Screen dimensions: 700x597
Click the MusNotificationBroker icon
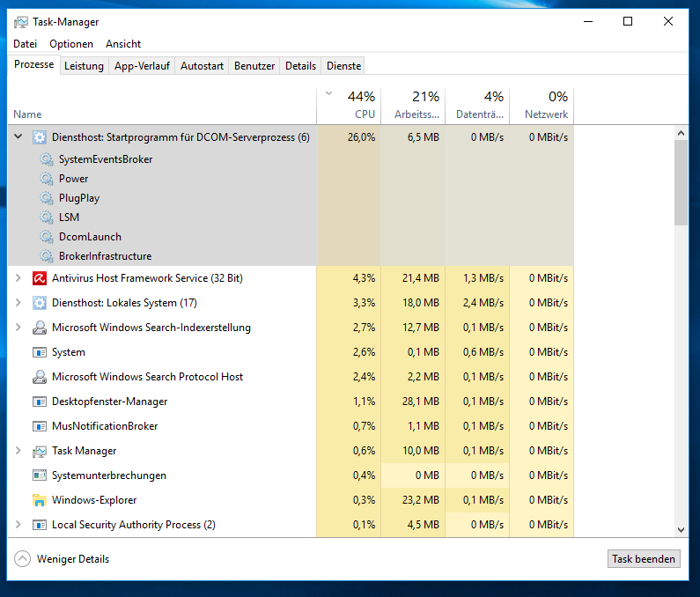coord(40,426)
